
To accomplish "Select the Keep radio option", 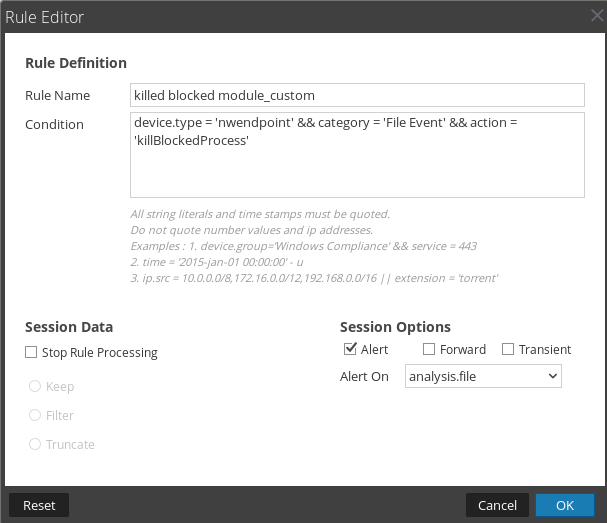I will click(35, 386).
